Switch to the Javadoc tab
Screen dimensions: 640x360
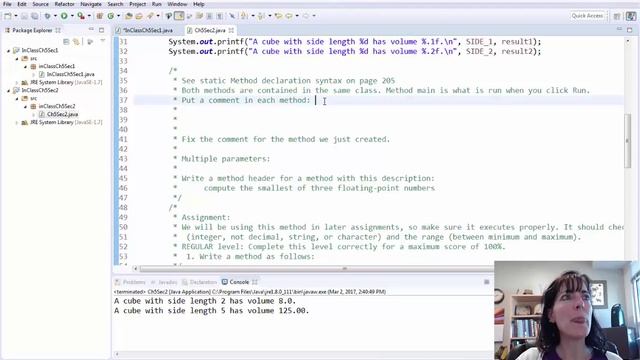164,282
